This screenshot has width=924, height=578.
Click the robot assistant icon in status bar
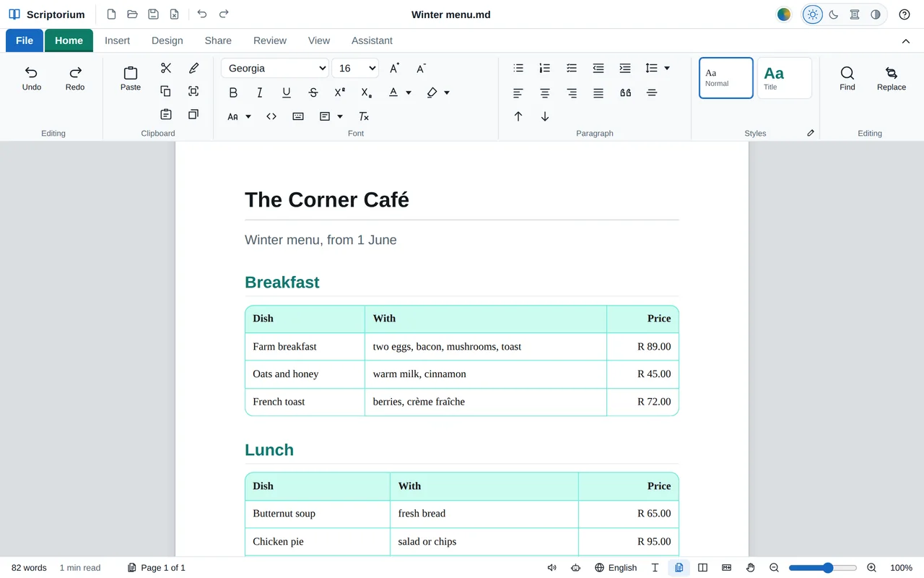(575, 568)
